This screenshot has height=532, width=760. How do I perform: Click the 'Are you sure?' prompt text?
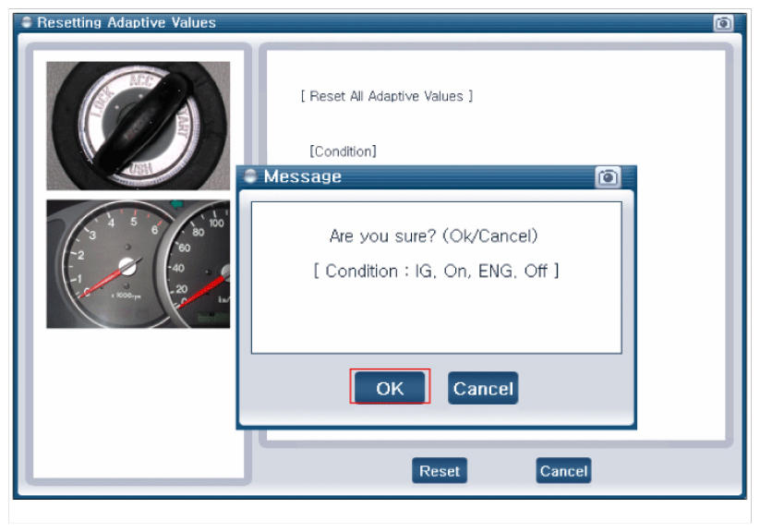[x=433, y=236]
